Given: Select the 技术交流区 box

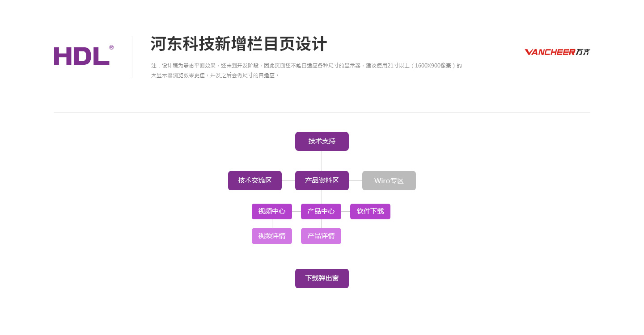Looking at the screenshot, I should click(255, 180).
